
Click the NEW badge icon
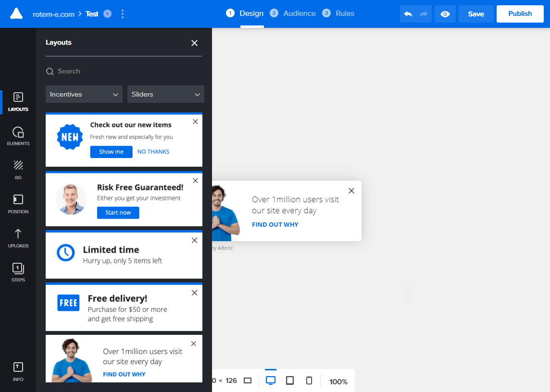pos(70,137)
